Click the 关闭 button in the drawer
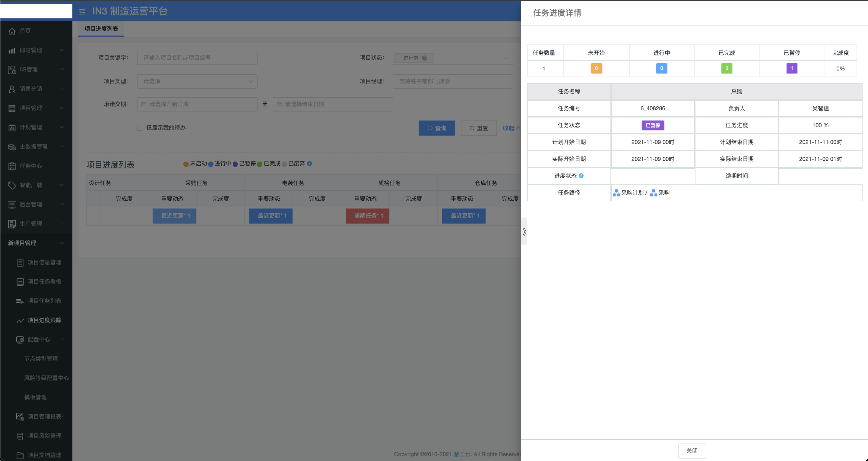This screenshot has width=868, height=461. click(x=692, y=450)
